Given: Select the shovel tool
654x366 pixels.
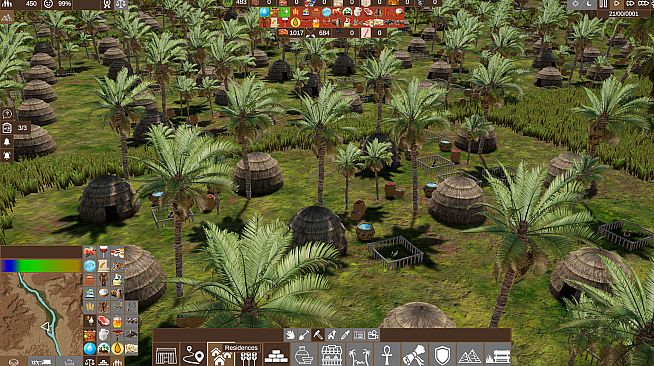Looking at the screenshot, I should [304, 335].
